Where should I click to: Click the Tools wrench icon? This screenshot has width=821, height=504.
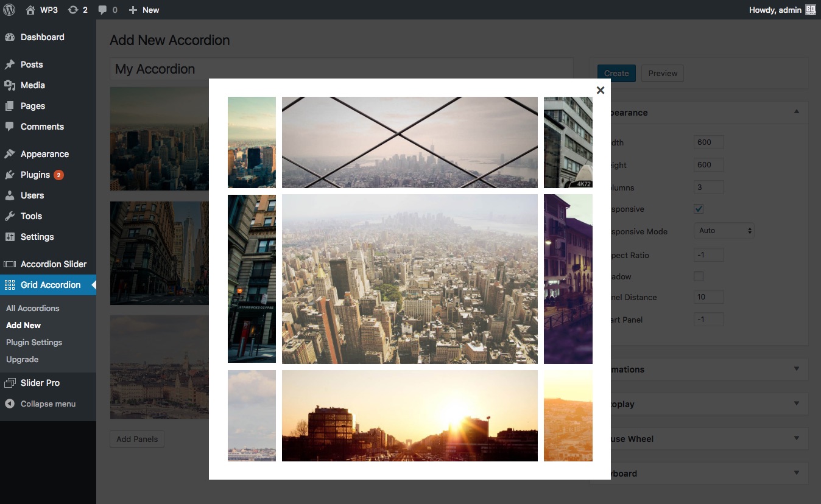pyautogui.click(x=9, y=216)
